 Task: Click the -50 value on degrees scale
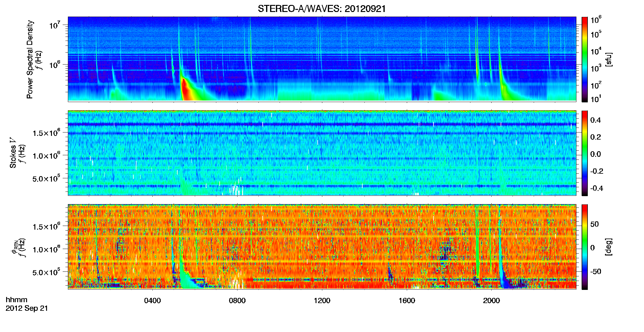[596, 271]
